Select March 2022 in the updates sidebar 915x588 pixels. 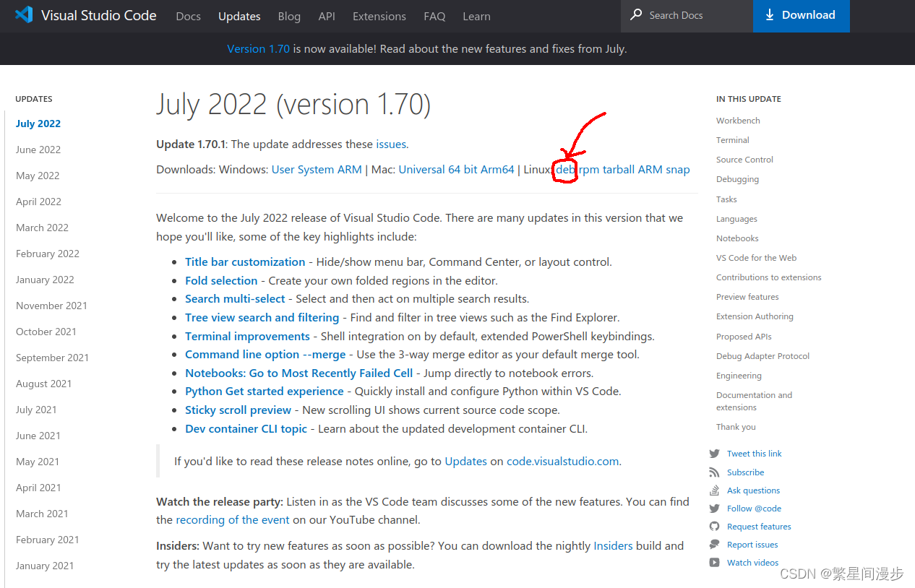click(42, 228)
